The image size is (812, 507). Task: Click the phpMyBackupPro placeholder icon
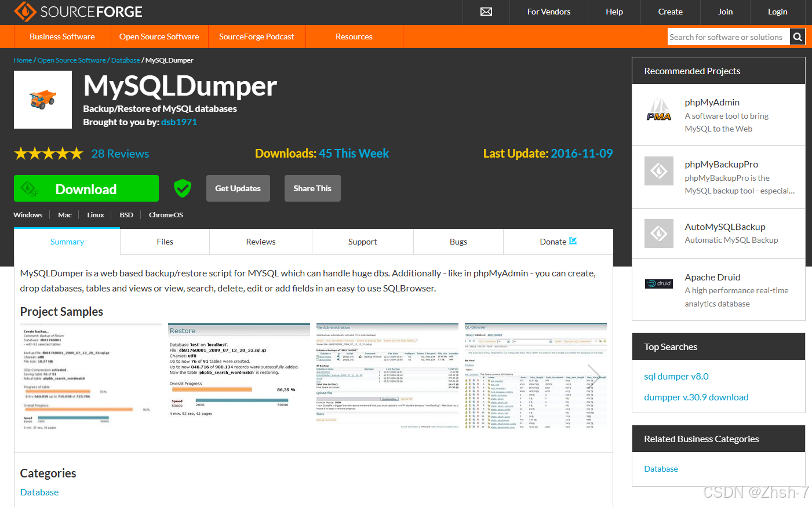[x=659, y=171]
